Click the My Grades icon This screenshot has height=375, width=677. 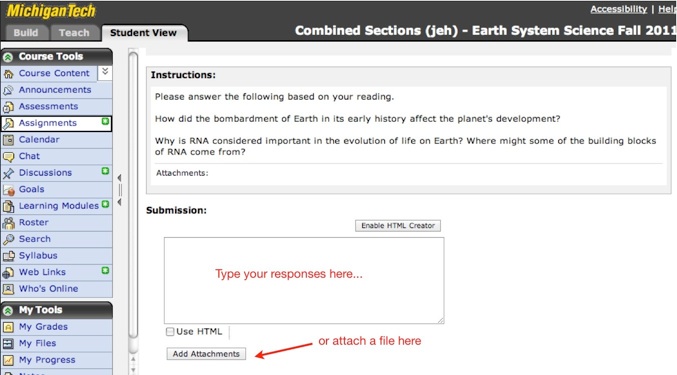pos(8,327)
